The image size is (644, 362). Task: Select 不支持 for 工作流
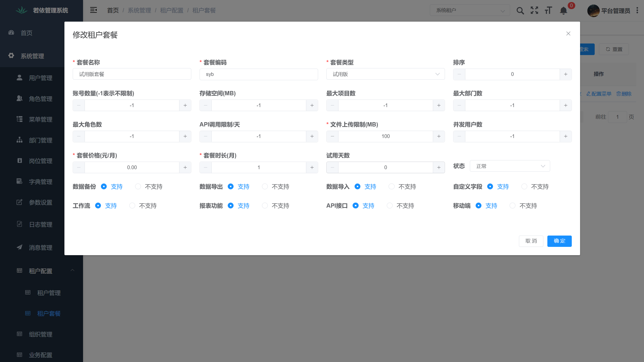(132, 205)
